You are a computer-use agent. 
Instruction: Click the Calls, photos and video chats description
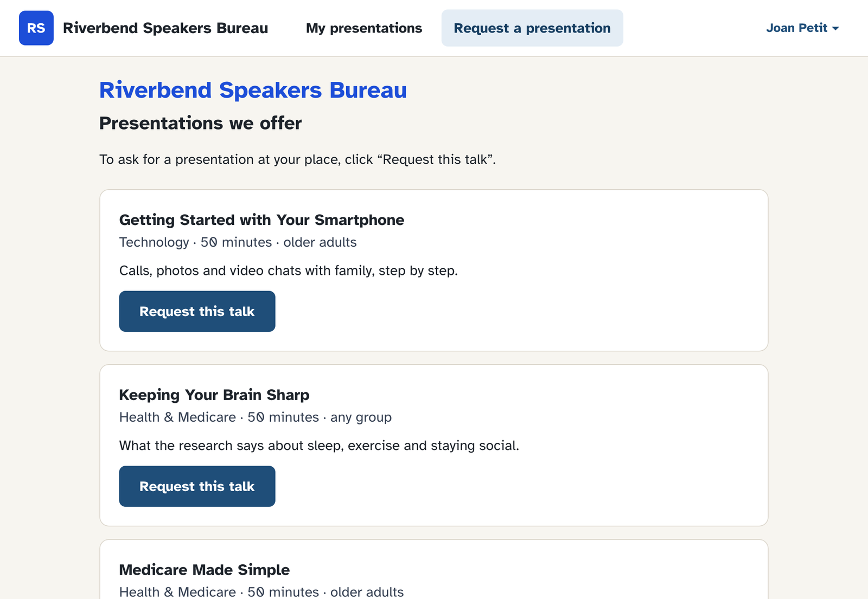pos(289,270)
